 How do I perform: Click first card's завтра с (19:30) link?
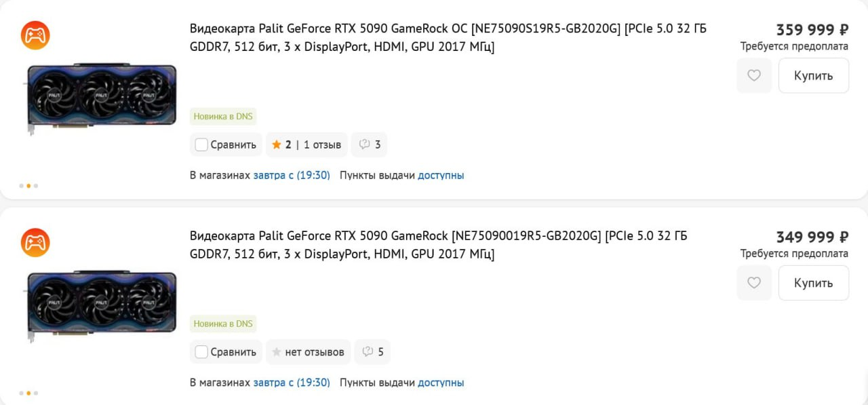tap(292, 175)
